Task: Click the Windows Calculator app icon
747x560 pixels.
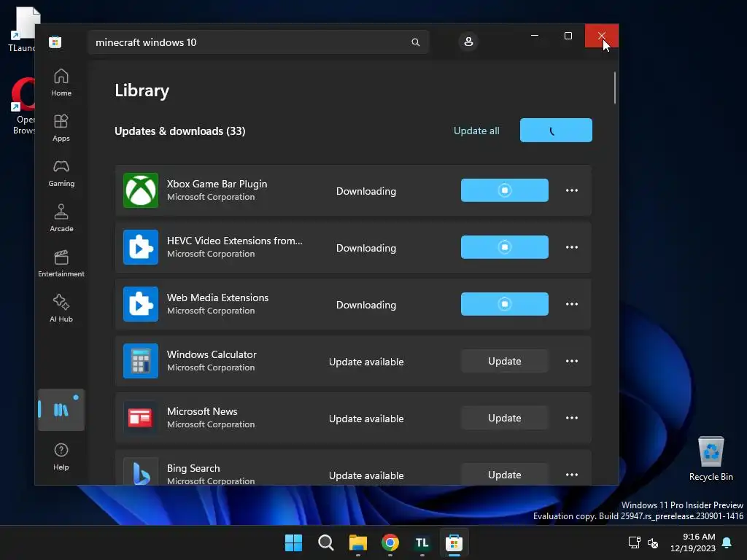Action: pyautogui.click(x=141, y=361)
